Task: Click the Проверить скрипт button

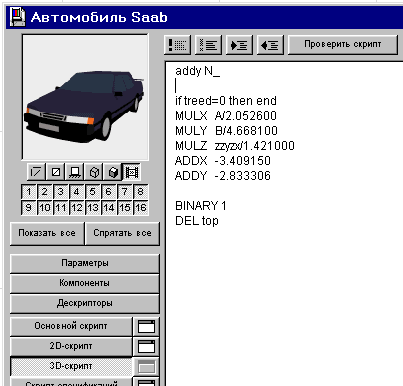Action: click(x=342, y=44)
